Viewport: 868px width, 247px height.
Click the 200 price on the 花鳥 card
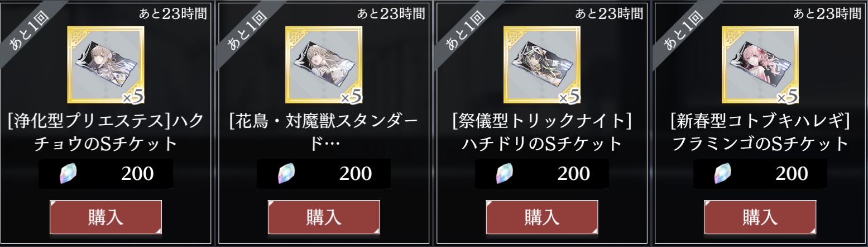[x=356, y=174]
